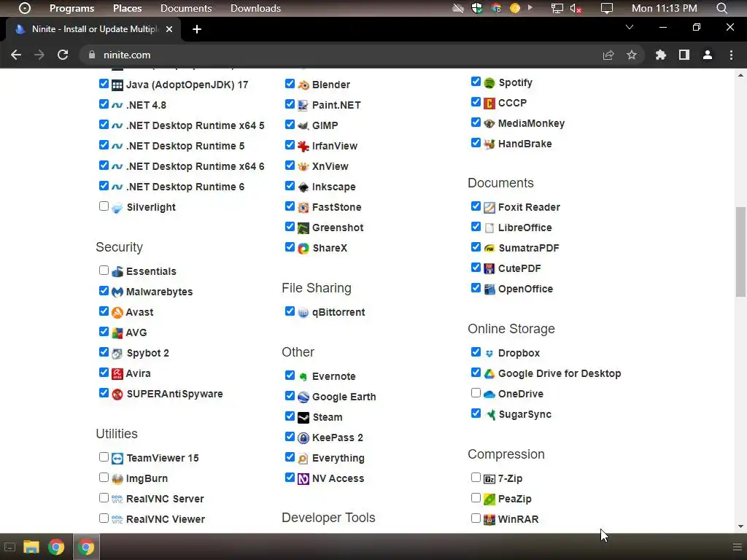Click the muted volume tray icon
747x560 pixels.
[x=576, y=8]
